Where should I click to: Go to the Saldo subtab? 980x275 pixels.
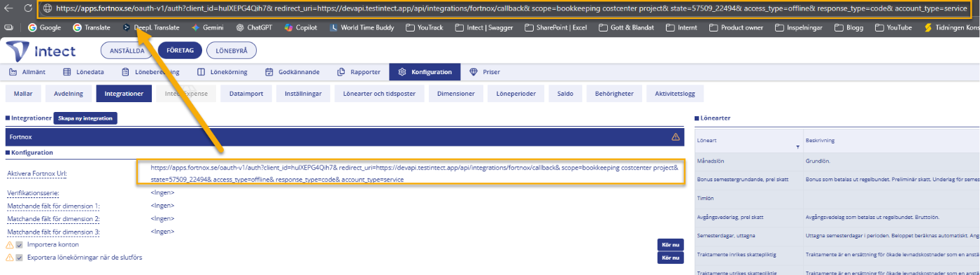click(565, 93)
